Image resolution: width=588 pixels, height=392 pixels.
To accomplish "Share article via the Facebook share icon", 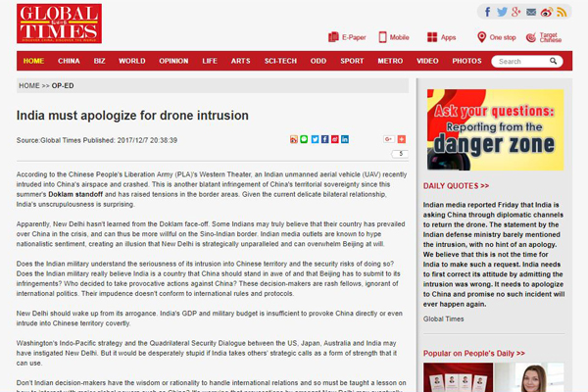I will tap(324, 139).
